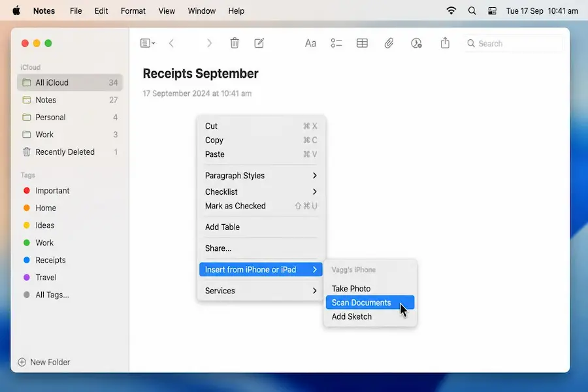
Task: Open the Window menu
Action: click(202, 11)
